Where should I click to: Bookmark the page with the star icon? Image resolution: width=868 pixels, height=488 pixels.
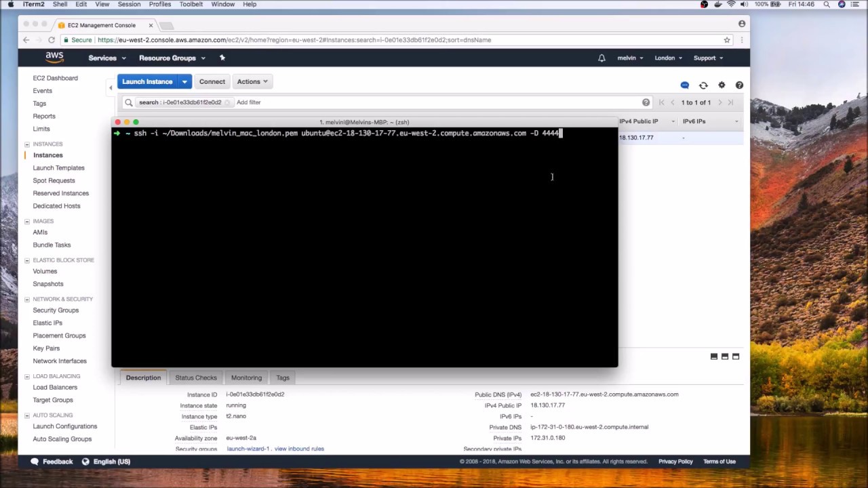[727, 40]
